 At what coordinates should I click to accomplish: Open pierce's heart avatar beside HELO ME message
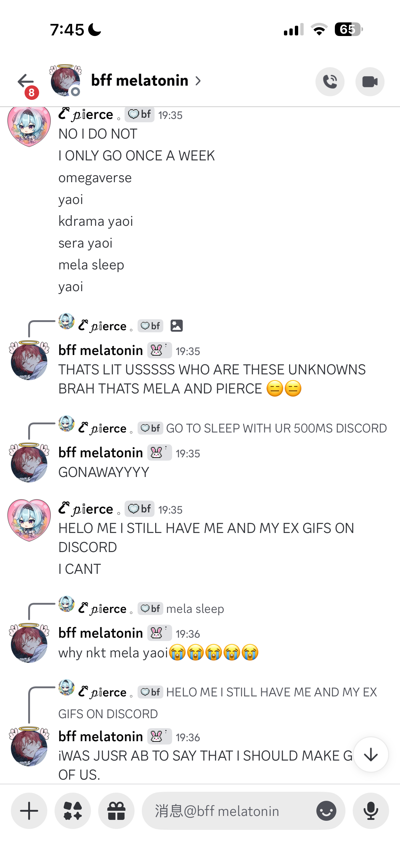click(x=29, y=520)
